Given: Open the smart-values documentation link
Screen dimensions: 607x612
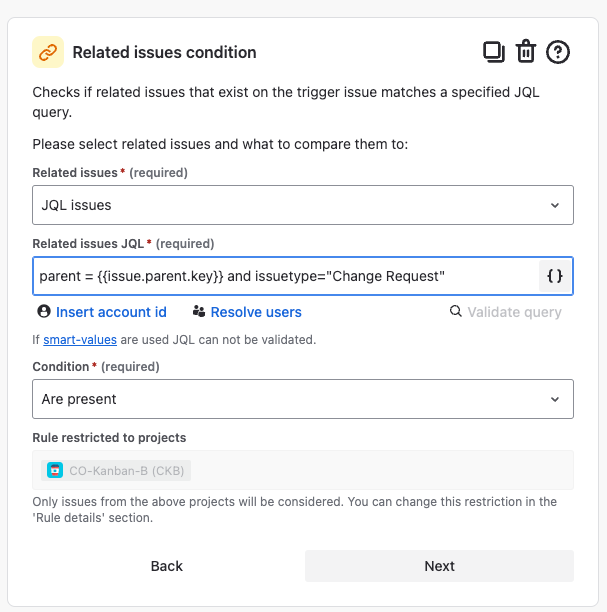Looking at the screenshot, I should coord(80,340).
